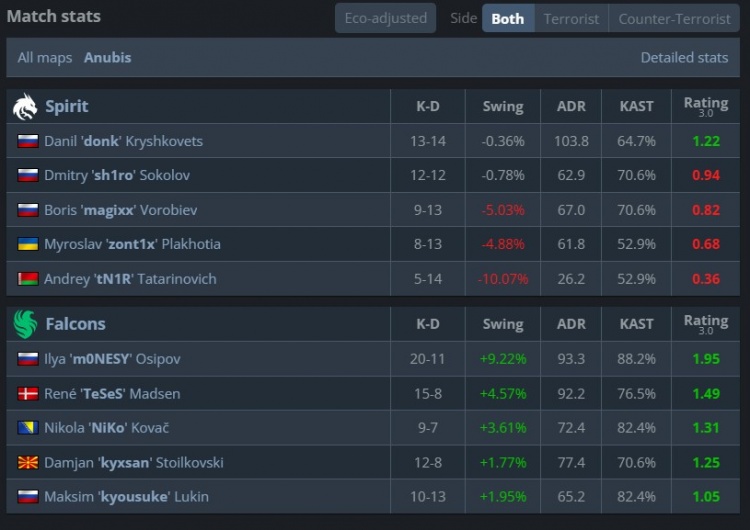The width and height of the screenshot is (750, 530).
Task: Switch side filter to Counter-Terrorist
Action: click(674, 18)
